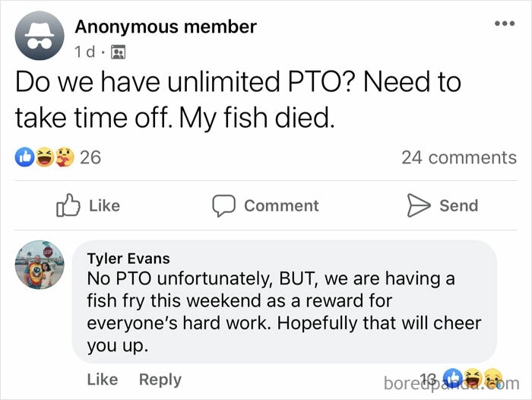Click the paper plane Send icon

click(x=418, y=205)
